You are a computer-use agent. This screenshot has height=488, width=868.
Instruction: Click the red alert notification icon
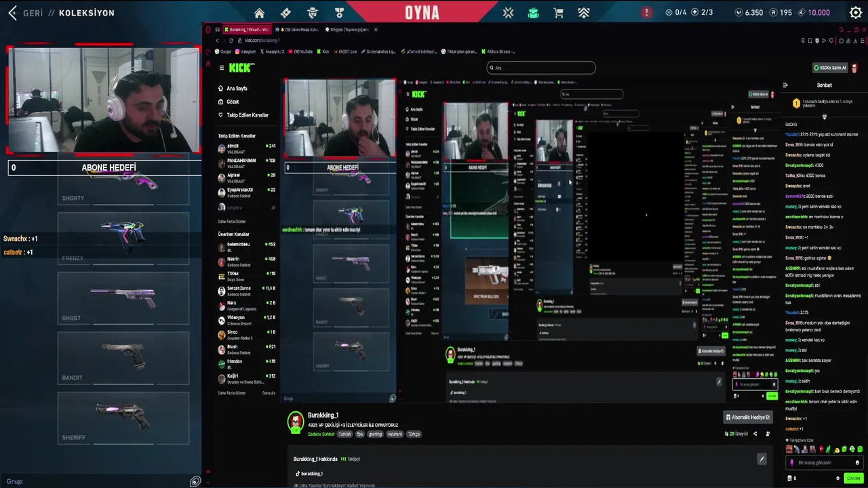(x=646, y=12)
